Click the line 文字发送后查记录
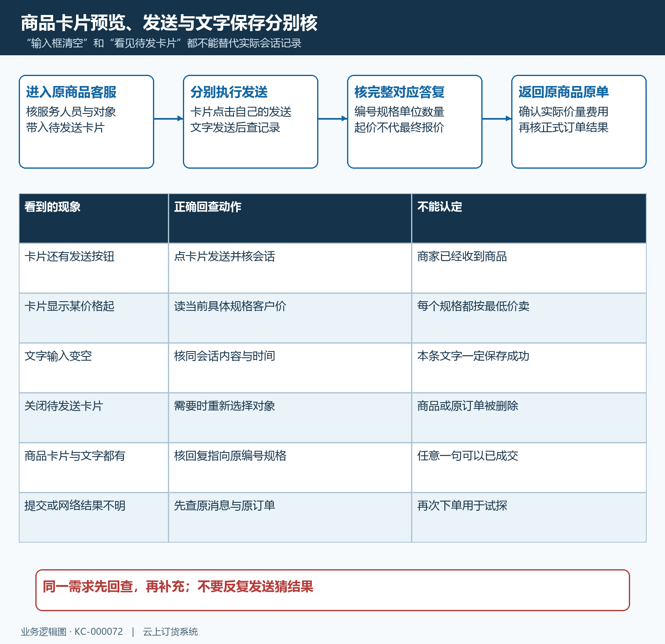The image size is (665, 644). pos(235,128)
